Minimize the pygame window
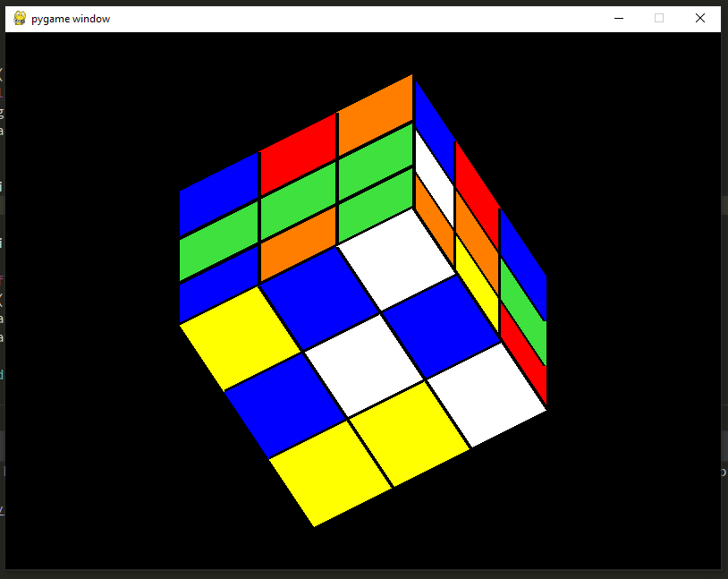 pyautogui.click(x=619, y=18)
